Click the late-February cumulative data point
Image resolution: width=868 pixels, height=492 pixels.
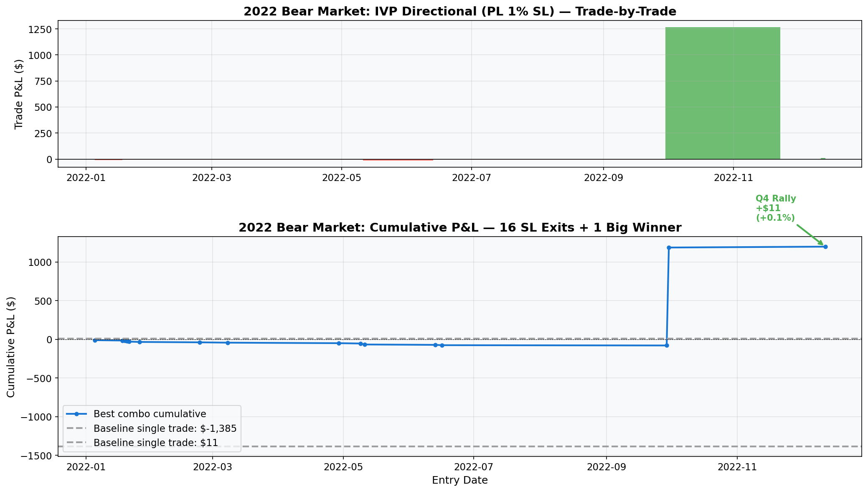tap(200, 342)
